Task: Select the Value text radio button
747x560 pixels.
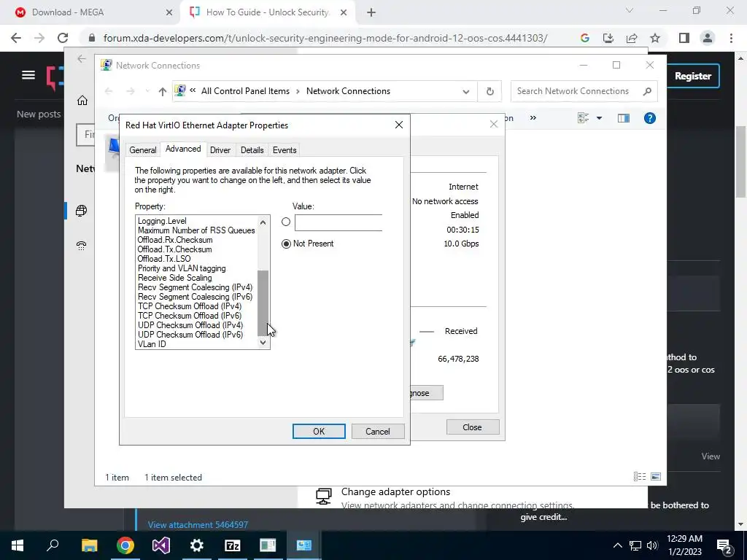Action: [286, 222]
